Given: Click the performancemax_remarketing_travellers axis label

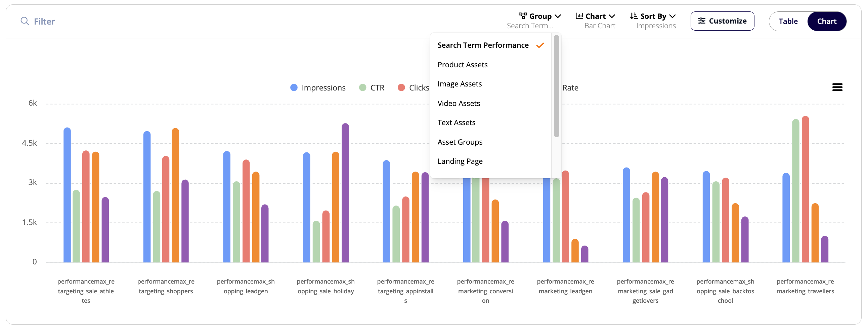Looking at the screenshot, I should [x=805, y=286].
